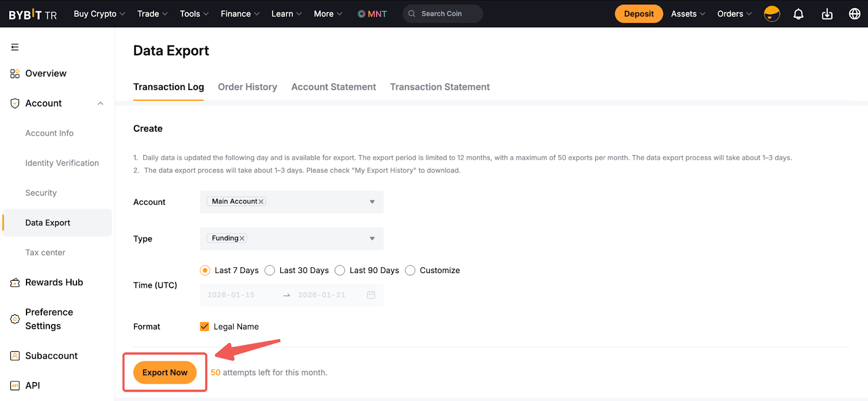Image resolution: width=868 pixels, height=401 pixels.
Task: Click the MNT token icon
Action: 361,14
